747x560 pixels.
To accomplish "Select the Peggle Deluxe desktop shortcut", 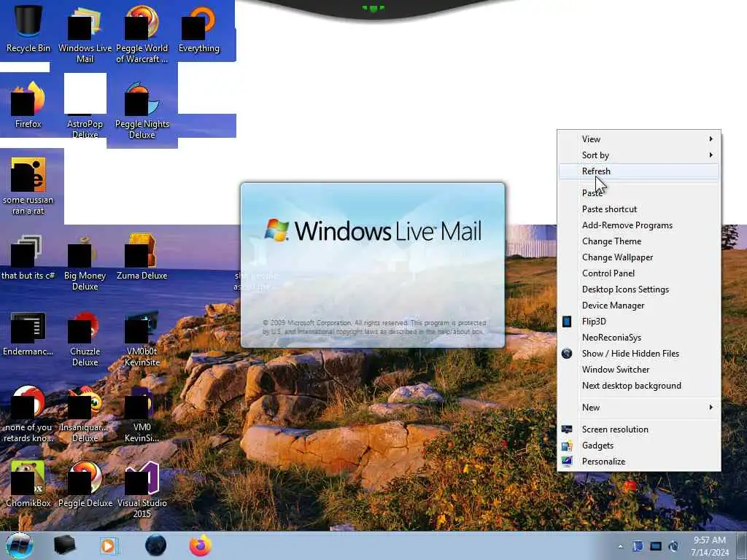I will [85, 483].
